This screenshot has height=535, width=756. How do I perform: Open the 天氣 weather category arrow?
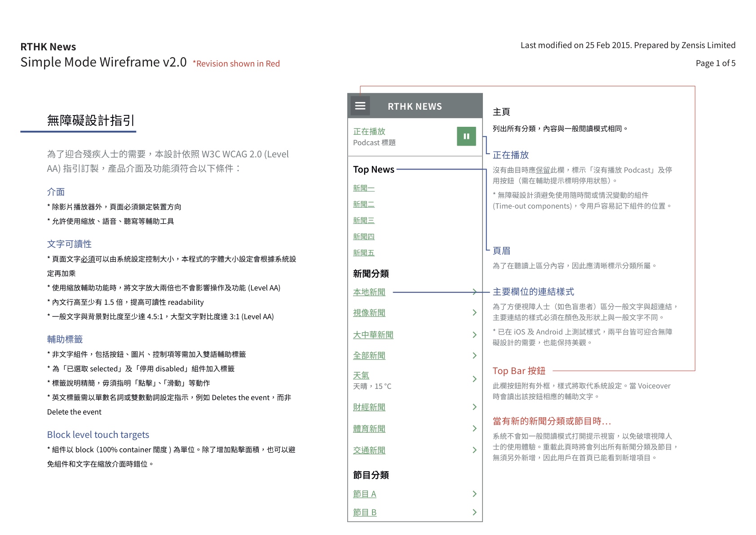coord(474,379)
